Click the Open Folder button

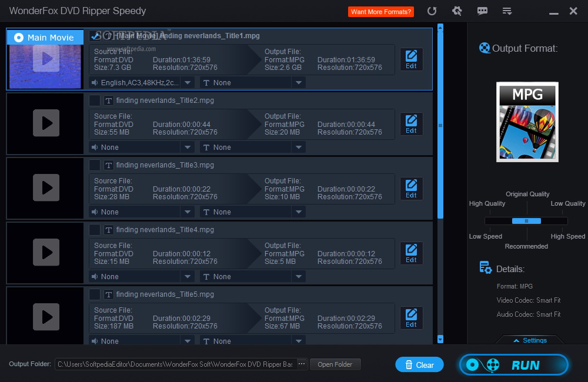pos(335,364)
